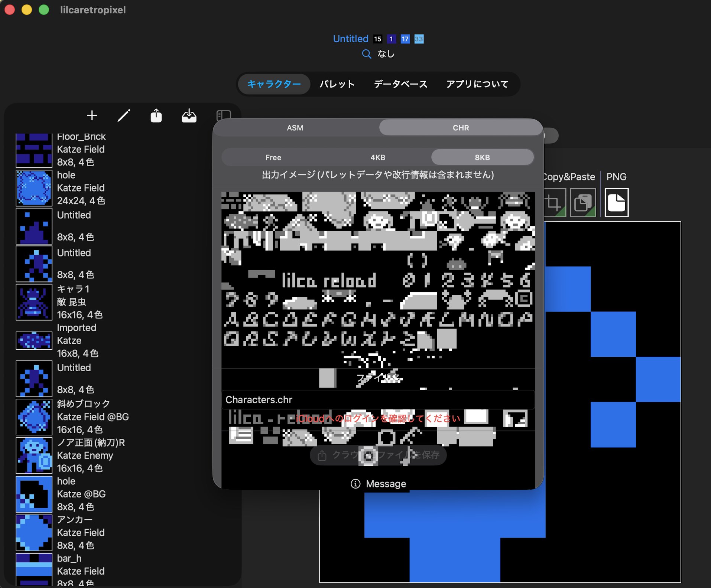Open the パレット tab
711x588 pixels.
337,84
